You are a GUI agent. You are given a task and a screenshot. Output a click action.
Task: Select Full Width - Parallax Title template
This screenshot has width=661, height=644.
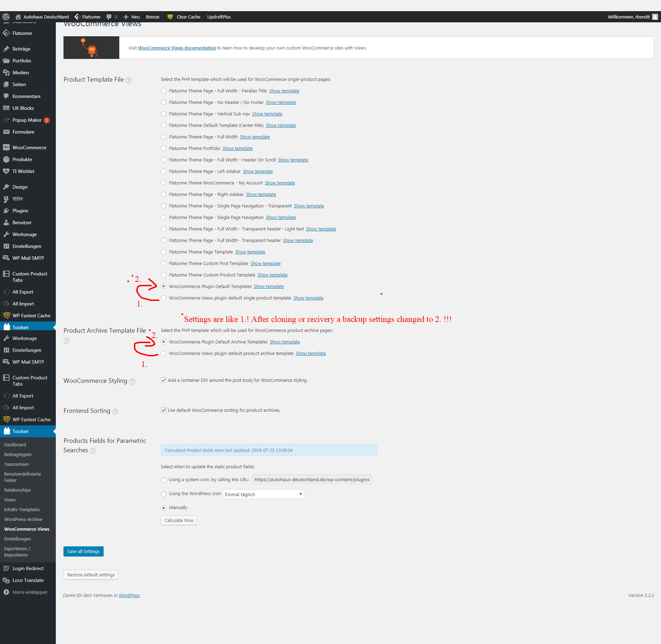click(164, 91)
